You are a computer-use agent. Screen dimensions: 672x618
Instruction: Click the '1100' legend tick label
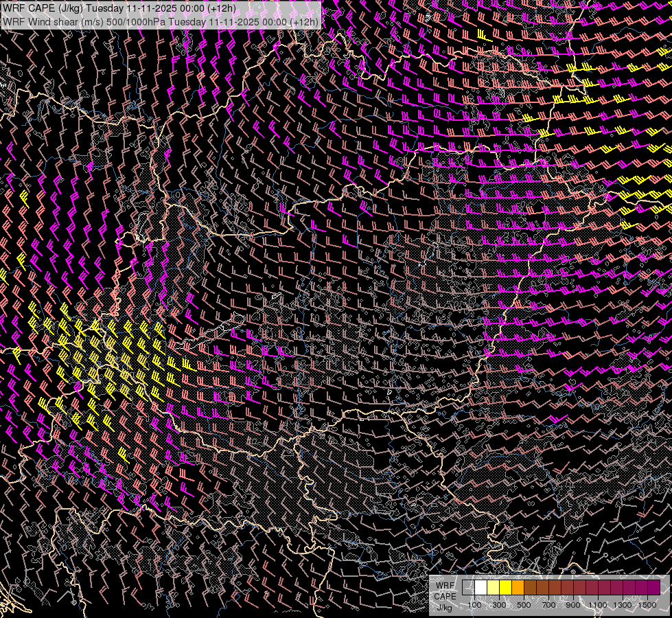click(598, 605)
